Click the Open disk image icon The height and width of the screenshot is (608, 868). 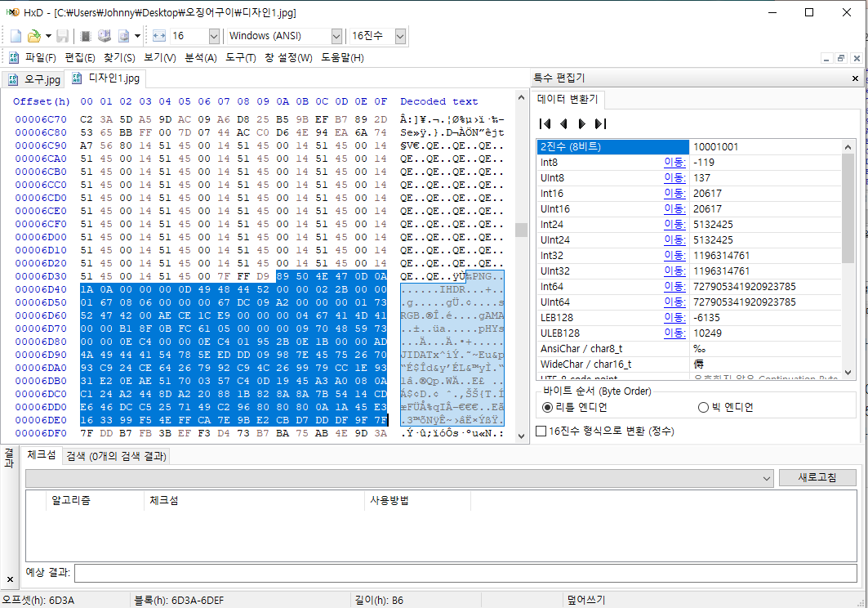click(123, 36)
